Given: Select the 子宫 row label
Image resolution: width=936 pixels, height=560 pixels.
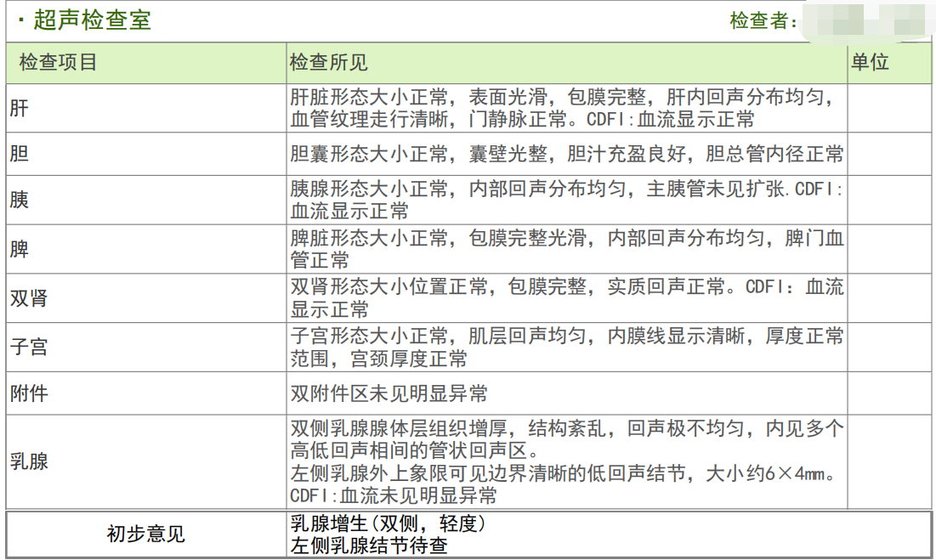Looking at the screenshot, I should 29,347.
